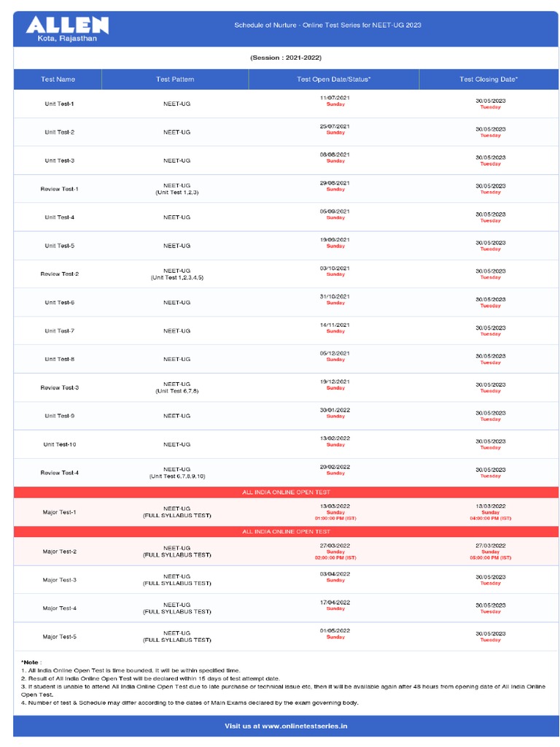Screen dimensions: 560x747
Task: Click the Test Pattern column header
Action: click(175, 80)
